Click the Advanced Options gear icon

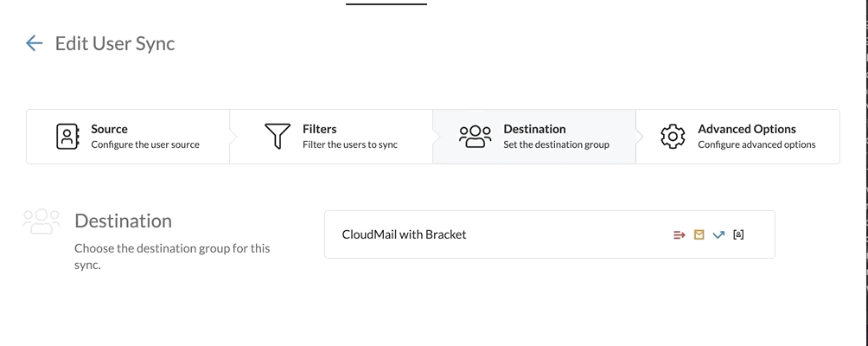pos(673,137)
